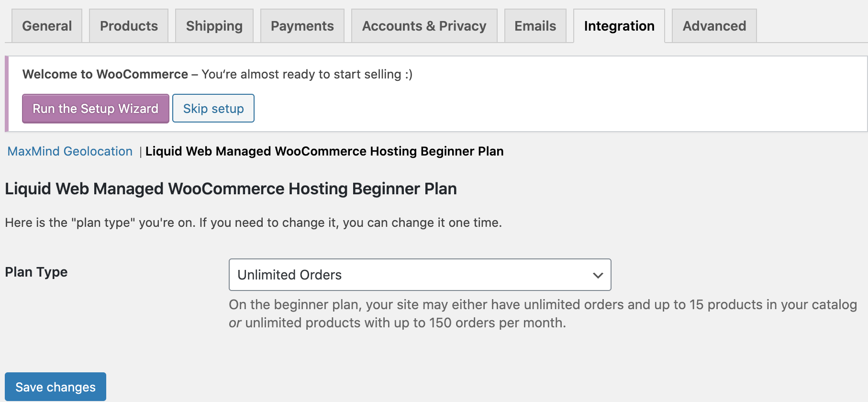
Task: Switch to the Products tab
Action: point(129,26)
